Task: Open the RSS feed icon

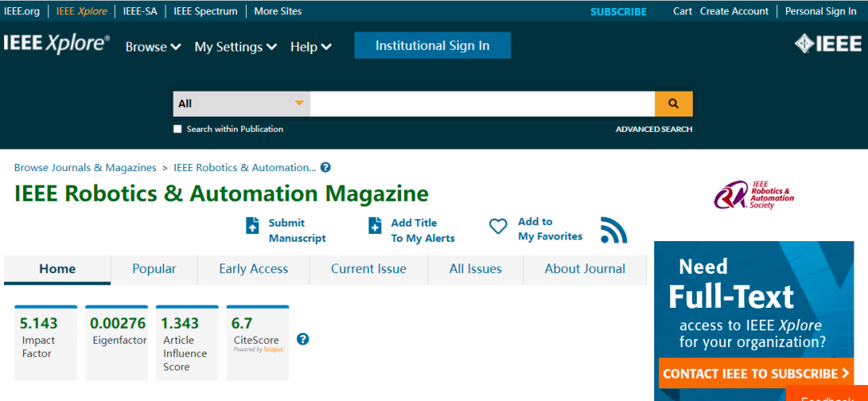Action: 613,230
